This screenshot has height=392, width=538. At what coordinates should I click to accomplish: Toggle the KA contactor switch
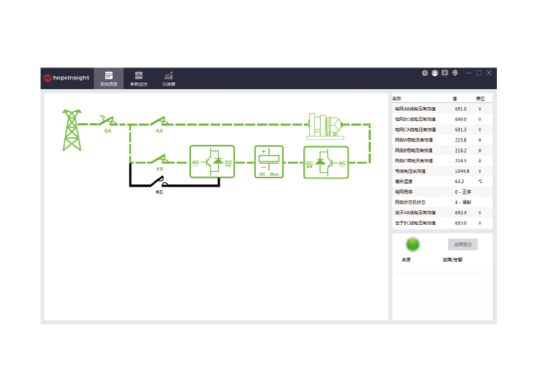point(160,123)
